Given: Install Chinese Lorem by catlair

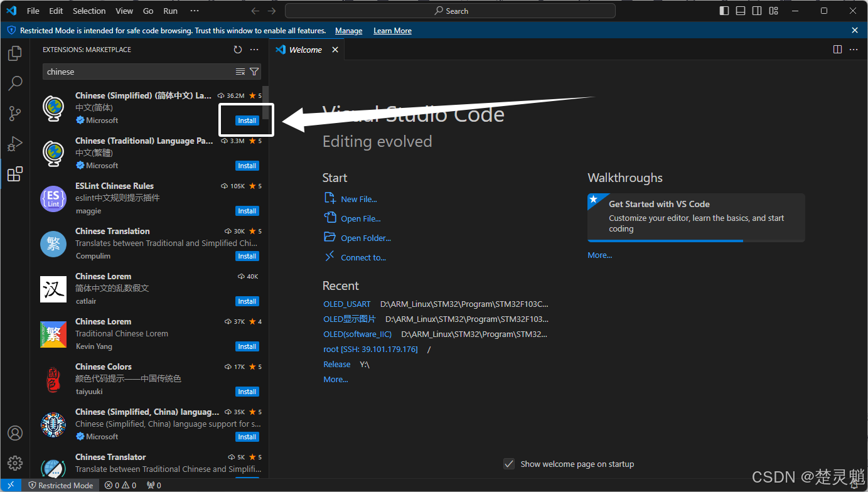Looking at the screenshot, I should tap(247, 301).
